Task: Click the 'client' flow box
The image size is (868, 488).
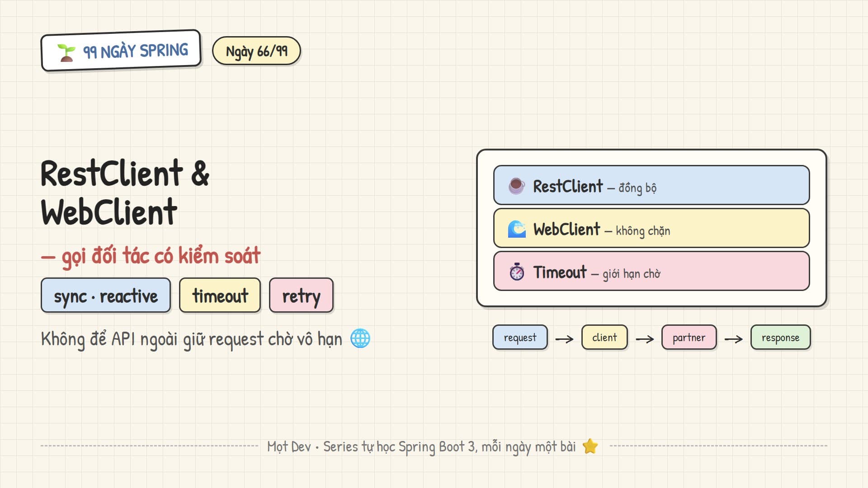Action: 604,338
